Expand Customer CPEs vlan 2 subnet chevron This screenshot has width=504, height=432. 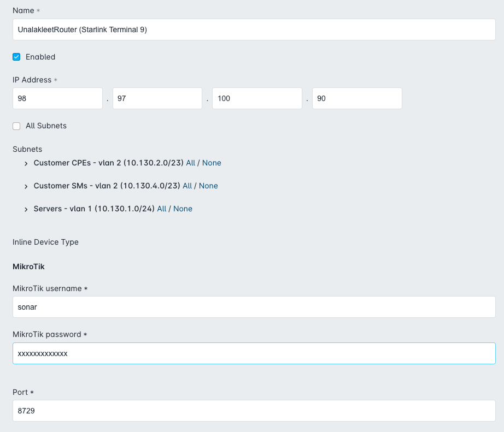pyautogui.click(x=26, y=163)
